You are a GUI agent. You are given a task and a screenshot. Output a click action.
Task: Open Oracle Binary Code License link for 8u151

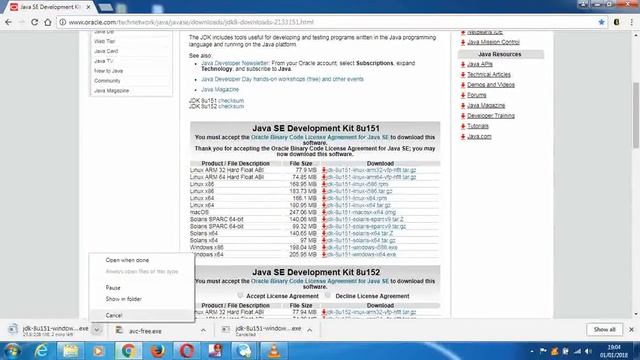[320, 137]
